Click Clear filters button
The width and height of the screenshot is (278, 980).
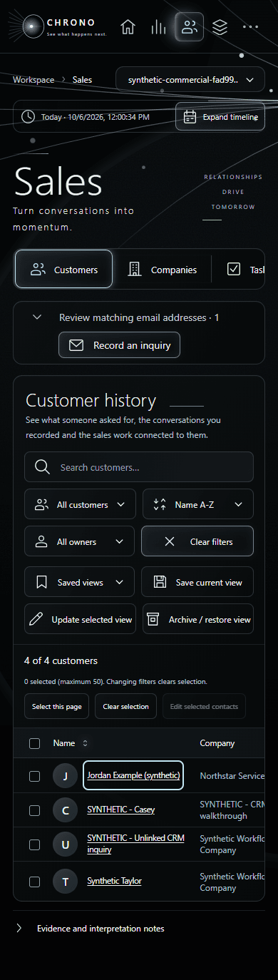tap(197, 541)
